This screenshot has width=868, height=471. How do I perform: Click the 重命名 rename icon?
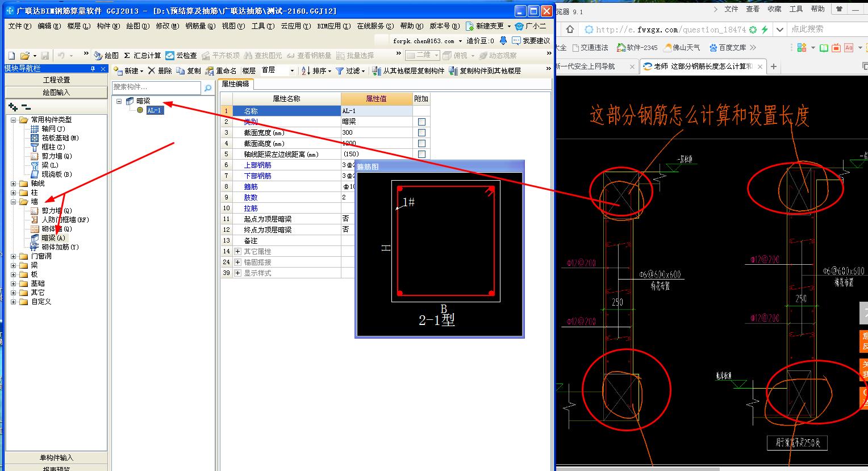[x=210, y=70]
